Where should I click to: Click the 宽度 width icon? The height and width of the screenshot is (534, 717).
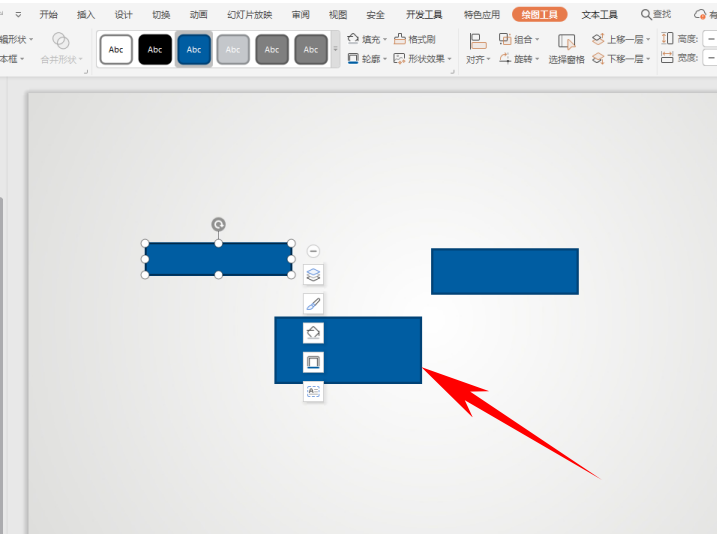(x=667, y=58)
